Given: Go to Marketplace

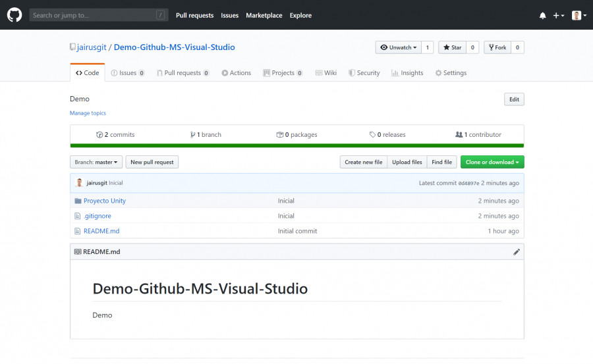Looking at the screenshot, I should coord(264,16).
